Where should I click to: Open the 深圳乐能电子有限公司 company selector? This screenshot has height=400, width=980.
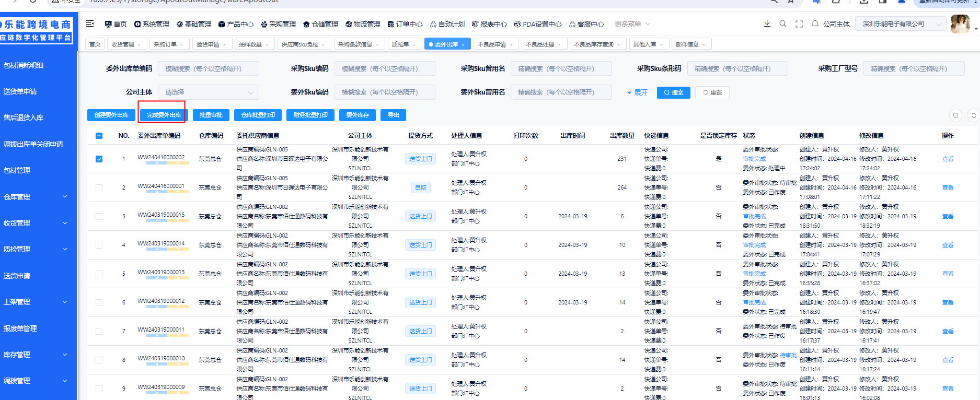coord(901,24)
